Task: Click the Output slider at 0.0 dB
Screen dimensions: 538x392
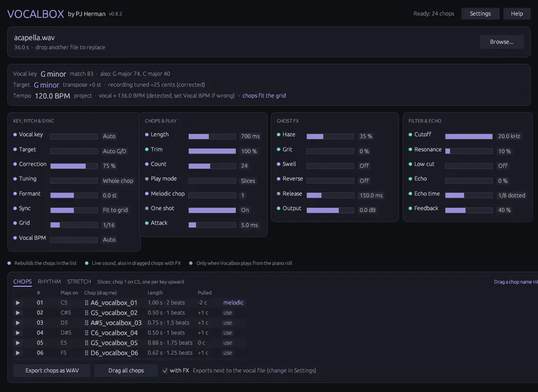Action: pyautogui.click(x=330, y=210)
